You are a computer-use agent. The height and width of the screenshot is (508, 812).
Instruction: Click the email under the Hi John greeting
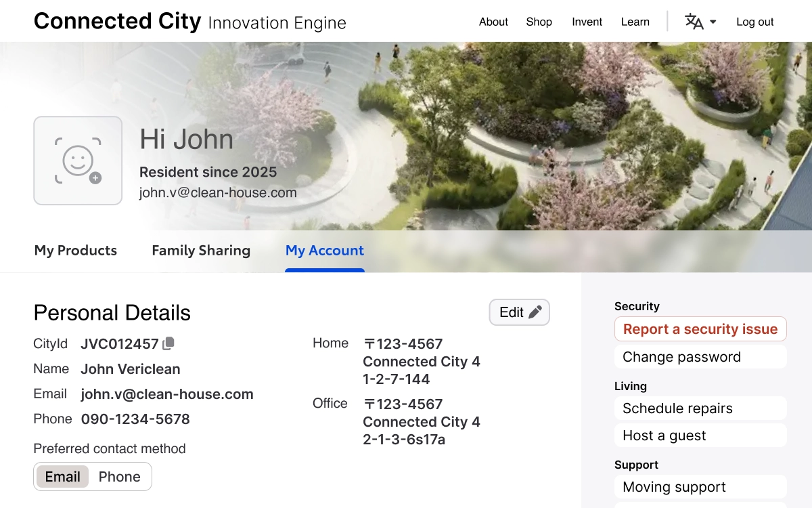[218, 193]
